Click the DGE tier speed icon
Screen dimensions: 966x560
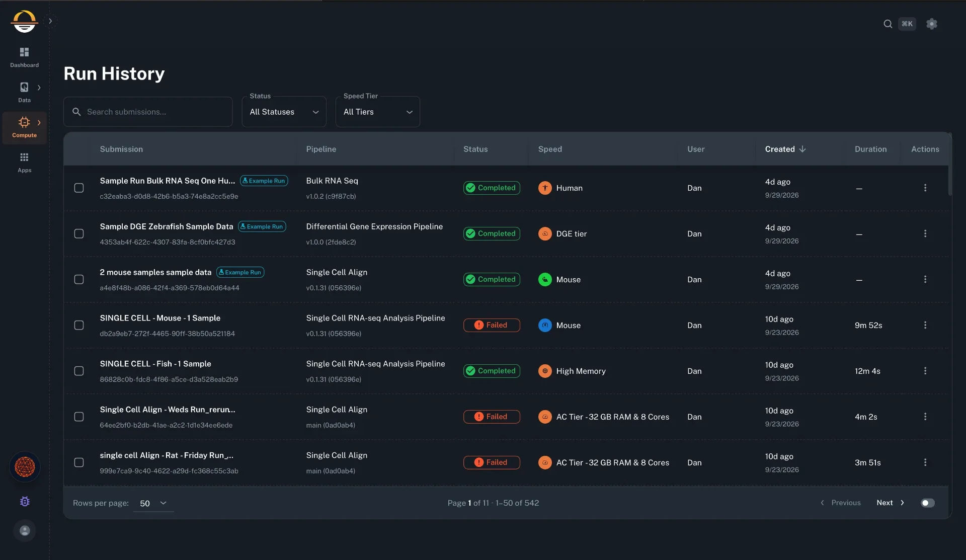pos(545,233)
